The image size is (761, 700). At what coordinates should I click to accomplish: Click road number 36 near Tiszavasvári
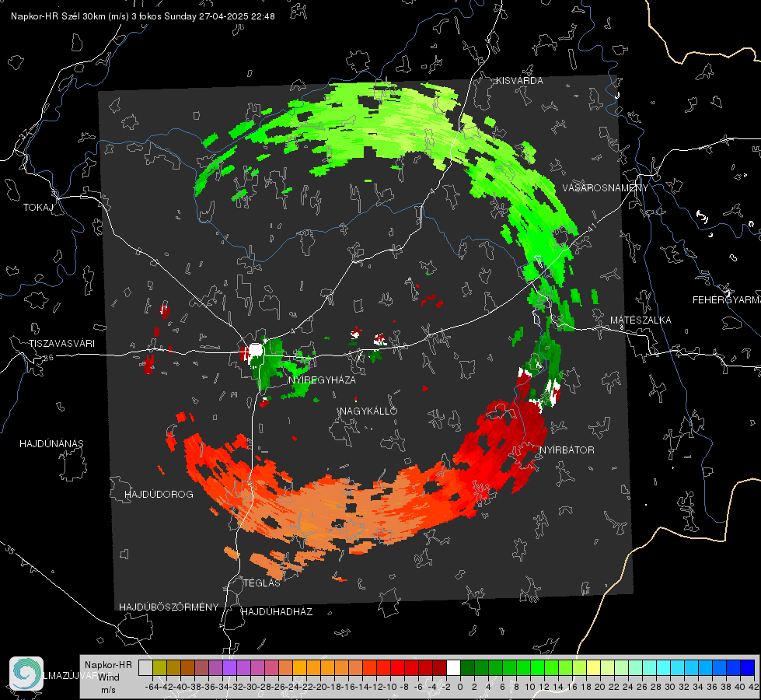pyautogui.click(x=48, y=358)
